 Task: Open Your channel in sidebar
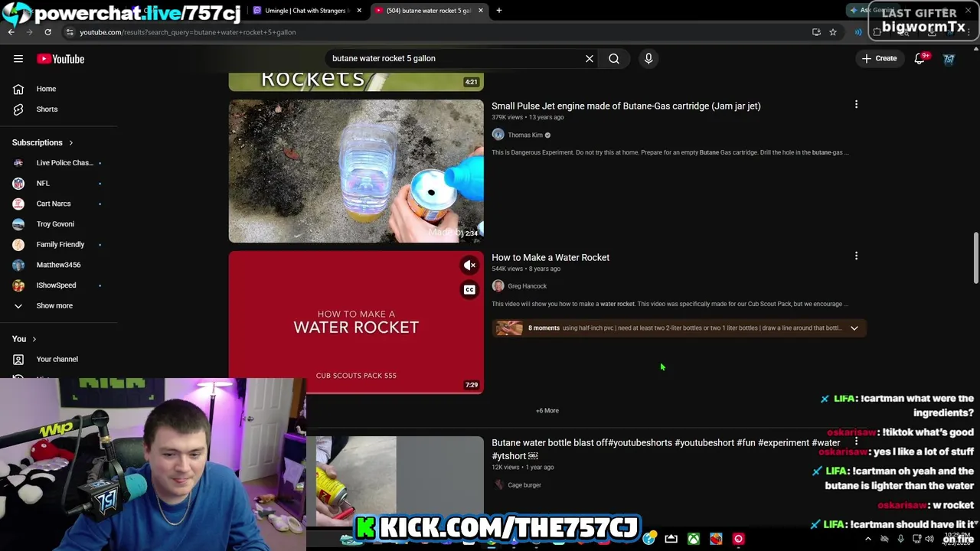[57, 360]
